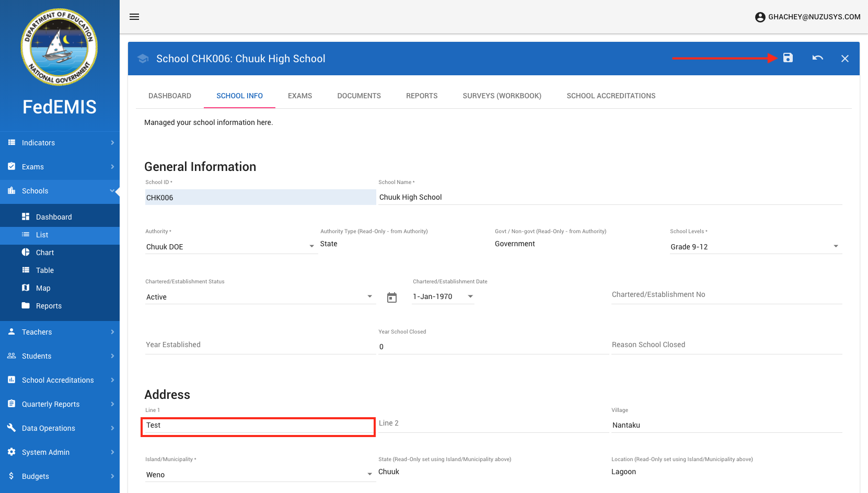Open the hamburger menu icon

[x=134, y=17]
